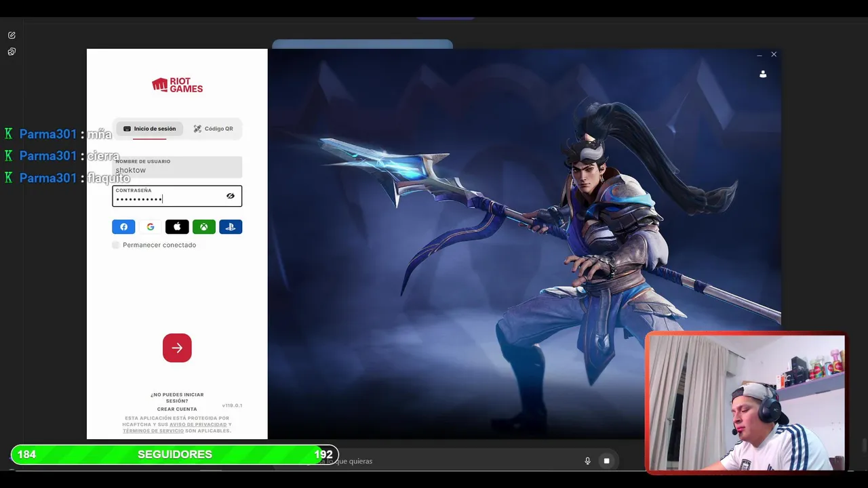Show password with the crossed-eye icon
The width and height of the screenshot is (868, 488).
(231, 196)
